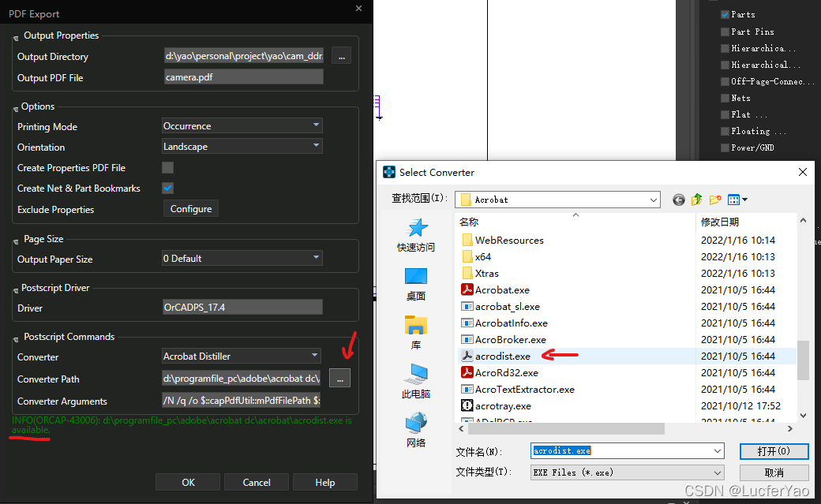
Task: Open the Output Paper Size dropdown
Action: click(242, 258)
